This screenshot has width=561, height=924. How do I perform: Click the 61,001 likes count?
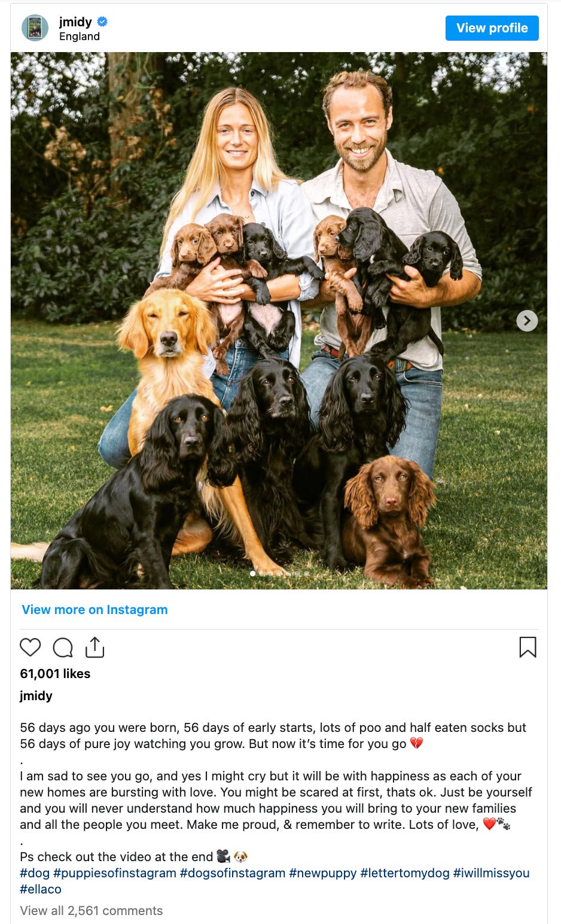(55, 673)
